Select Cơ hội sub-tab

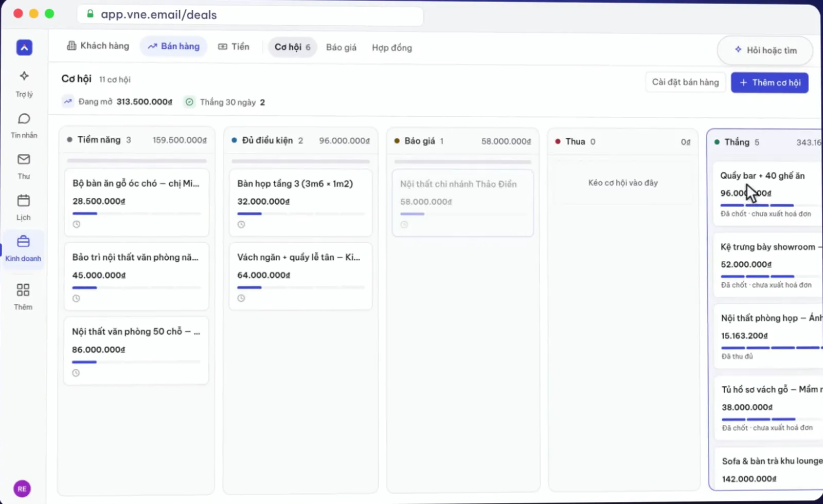click(292, 47)
